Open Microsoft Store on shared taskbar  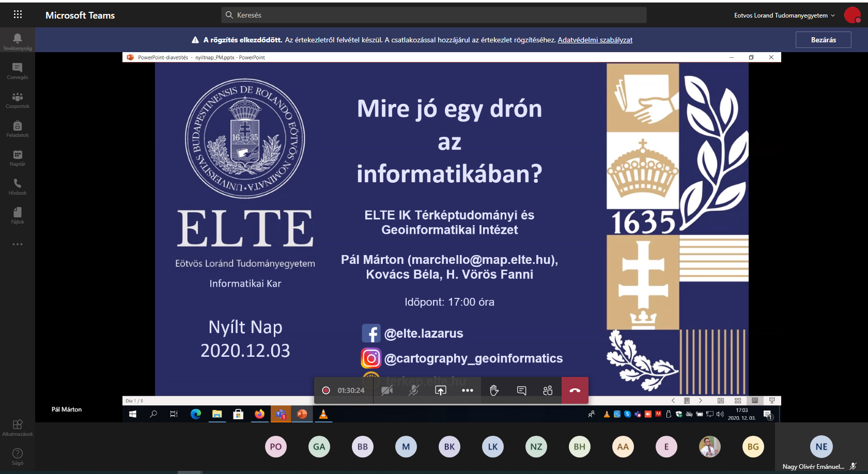pos(238,414)
